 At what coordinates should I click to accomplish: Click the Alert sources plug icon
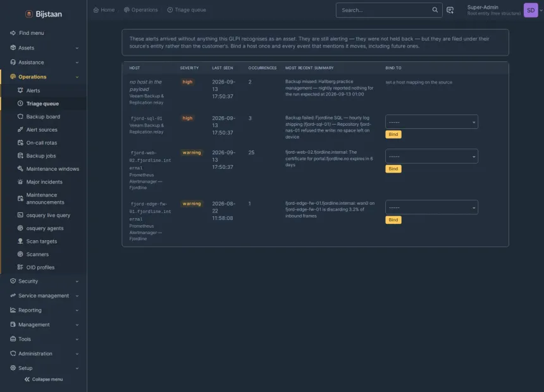(20, 130)
